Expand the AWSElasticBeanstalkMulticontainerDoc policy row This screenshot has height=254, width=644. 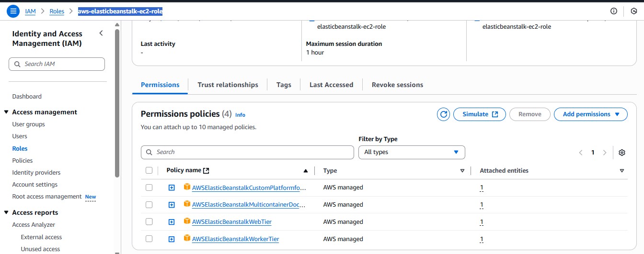(x=172, y=205)
